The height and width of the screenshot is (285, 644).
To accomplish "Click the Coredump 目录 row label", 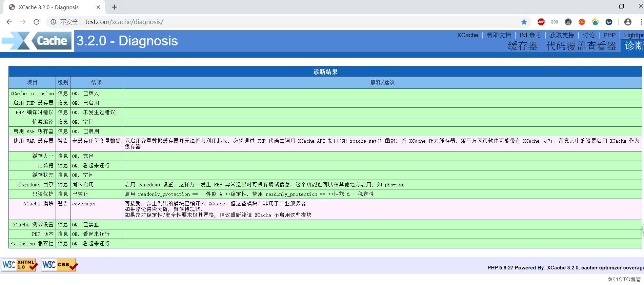I will 36,185.
